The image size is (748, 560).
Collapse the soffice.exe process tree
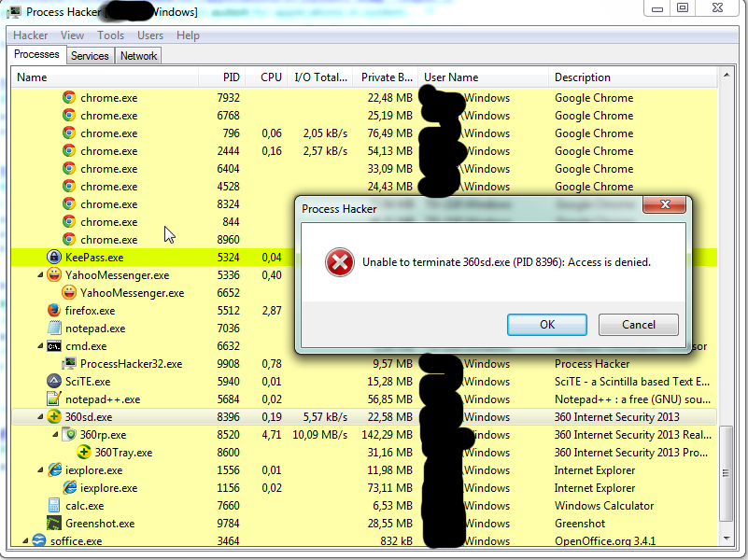[x=25, y=541]
